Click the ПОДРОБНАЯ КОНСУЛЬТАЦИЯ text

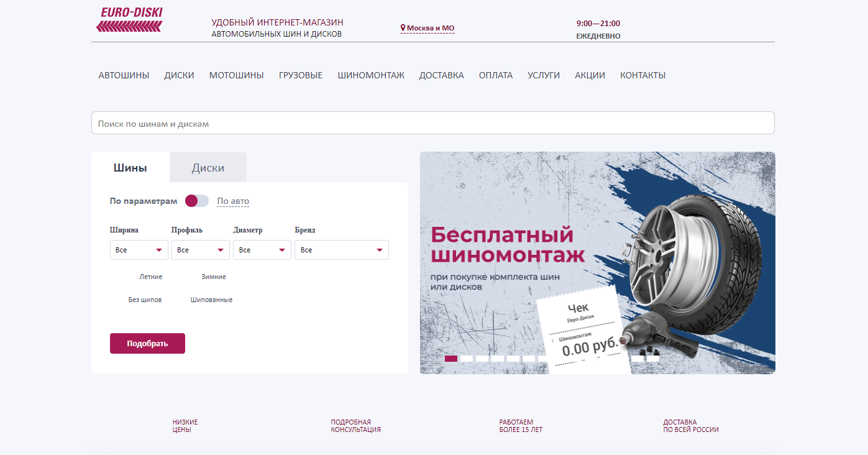coord(356,426)
